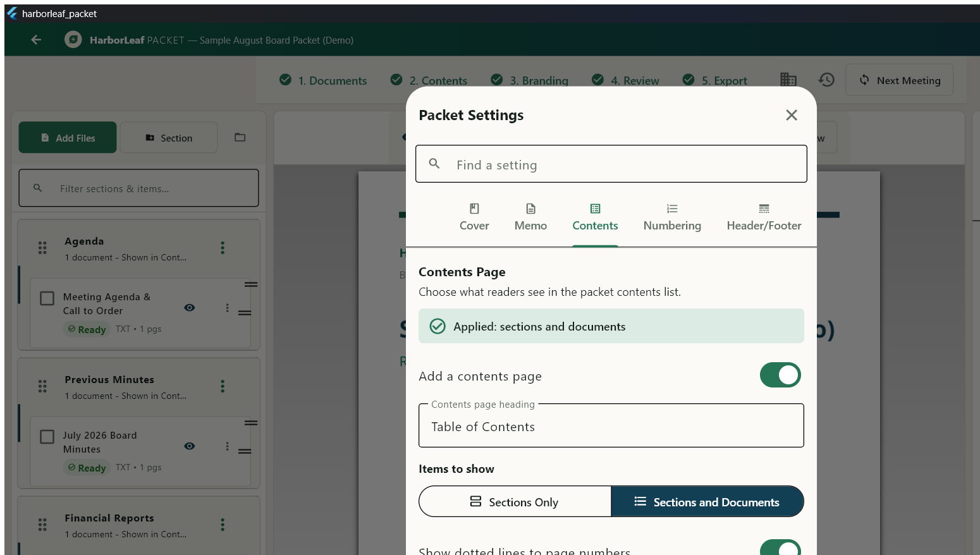
Task: Check the July 2026 Board Minutes box
Action: pyautogui.click(x=47, y=437)
